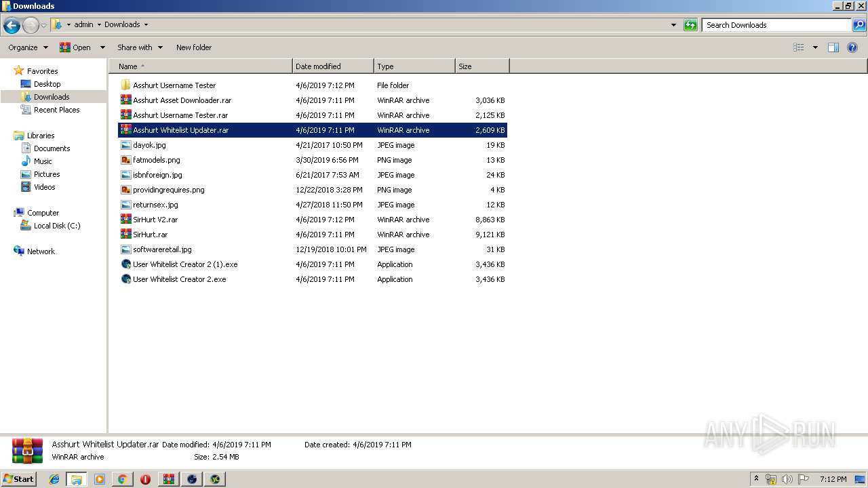Click the 9,121 KB size cell

click(x=490, y=235)
